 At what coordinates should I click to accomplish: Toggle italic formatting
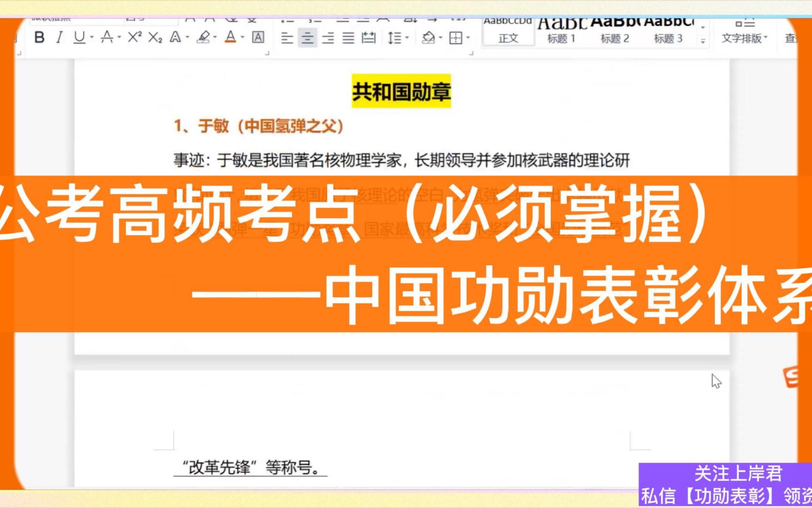tap(59, 37)
